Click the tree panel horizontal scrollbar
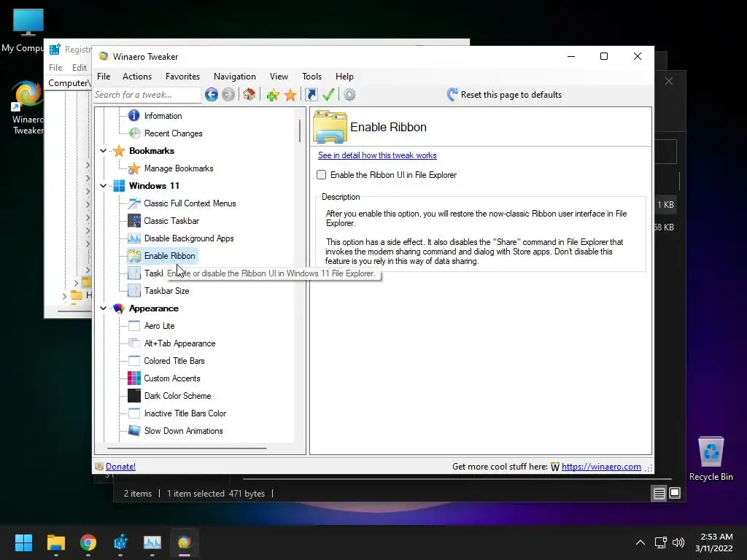The image size is (747, 560). pos(187,448)
